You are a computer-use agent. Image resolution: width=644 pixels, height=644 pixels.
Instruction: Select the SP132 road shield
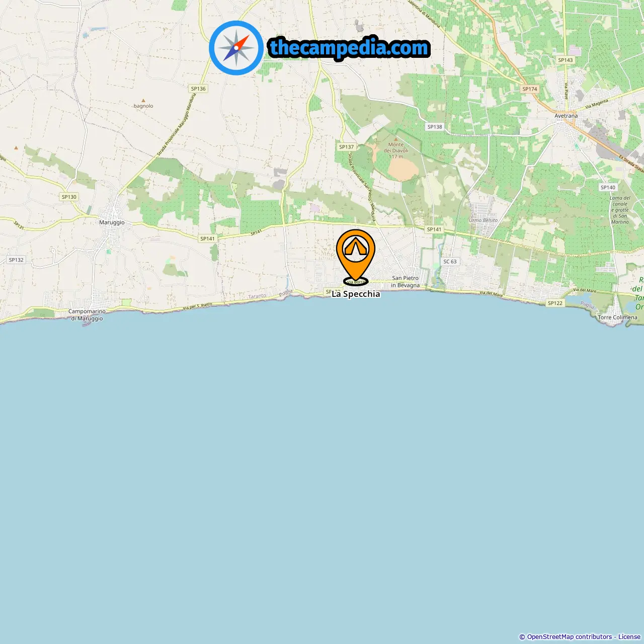(16, 260)
